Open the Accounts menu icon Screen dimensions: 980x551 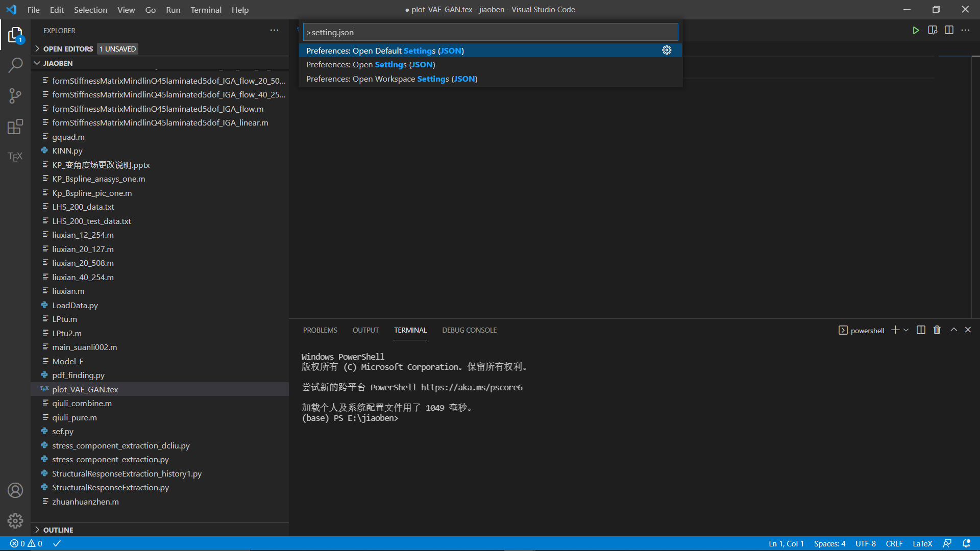[x=15, y=490]
